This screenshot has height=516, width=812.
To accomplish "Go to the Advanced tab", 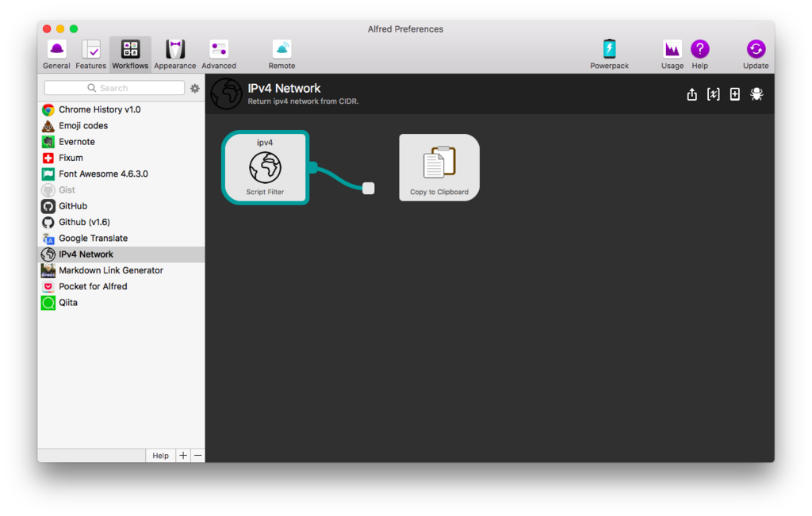I will [219, 55].
